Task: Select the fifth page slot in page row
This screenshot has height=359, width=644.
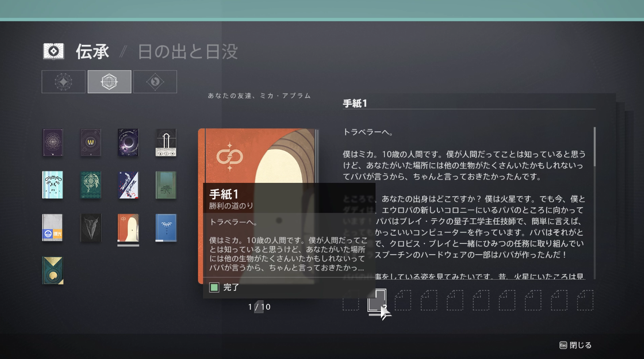Action: pos(455,300)
